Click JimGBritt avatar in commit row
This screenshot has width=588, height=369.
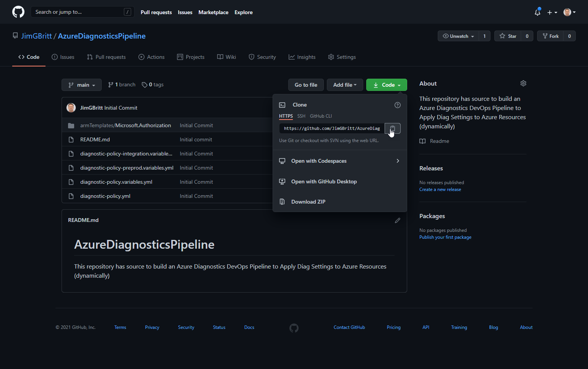pyautogui.click(x=71, y=108)
